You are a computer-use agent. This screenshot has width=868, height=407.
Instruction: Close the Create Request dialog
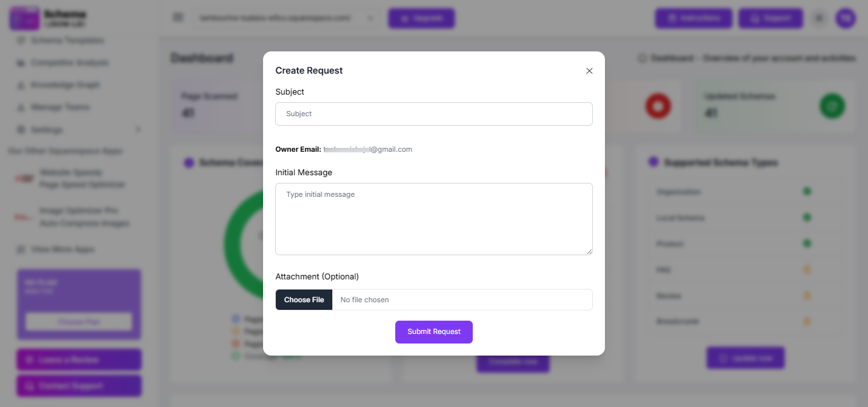[589, 71]
